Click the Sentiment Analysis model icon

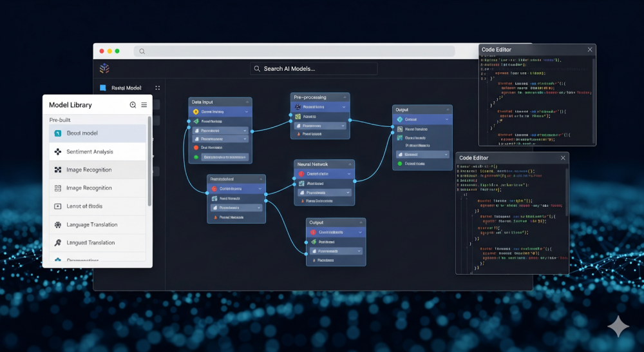point(58,152)
